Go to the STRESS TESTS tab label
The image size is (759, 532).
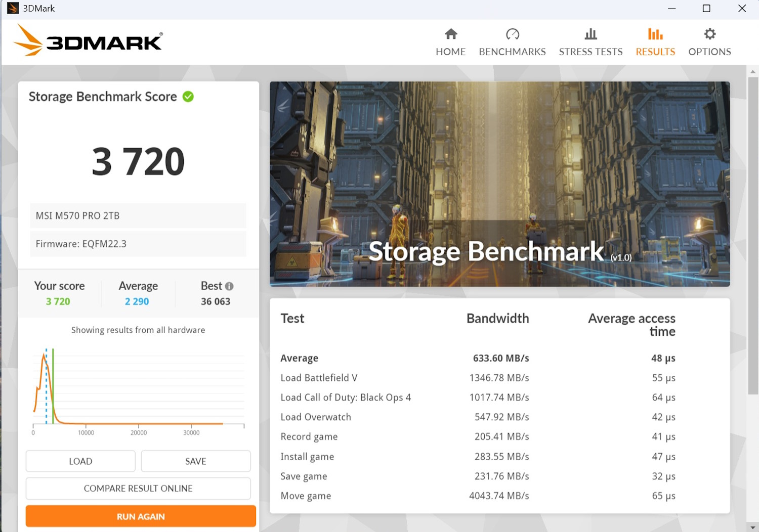(591, 52)
